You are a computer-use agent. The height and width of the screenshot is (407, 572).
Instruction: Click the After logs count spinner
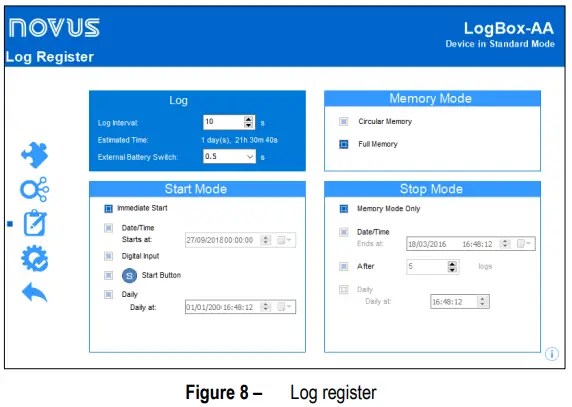point(452,267)
